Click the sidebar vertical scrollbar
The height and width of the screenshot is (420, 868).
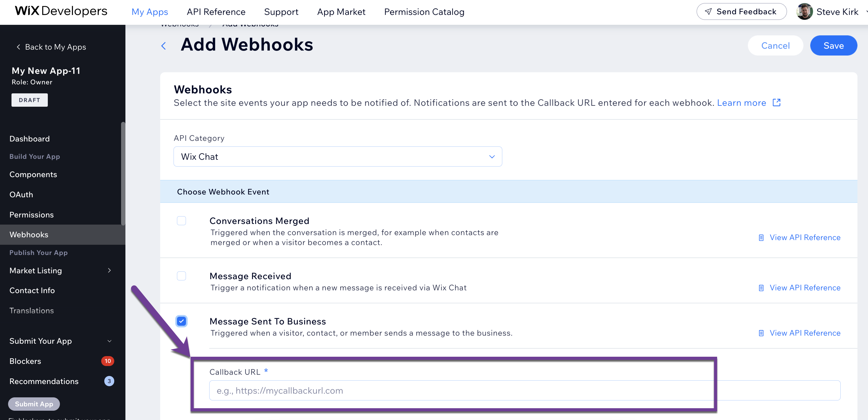pos(123,173)
